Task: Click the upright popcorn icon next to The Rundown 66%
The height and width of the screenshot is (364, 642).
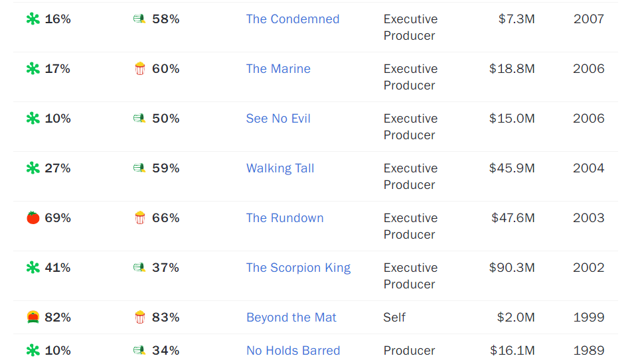Action: pos(140,217)
